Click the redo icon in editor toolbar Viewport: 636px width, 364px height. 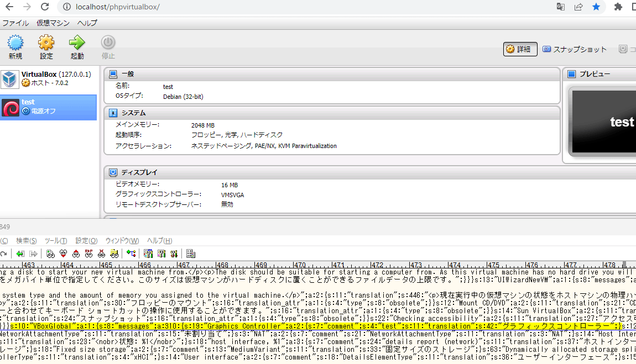click(x=4, y=254)
